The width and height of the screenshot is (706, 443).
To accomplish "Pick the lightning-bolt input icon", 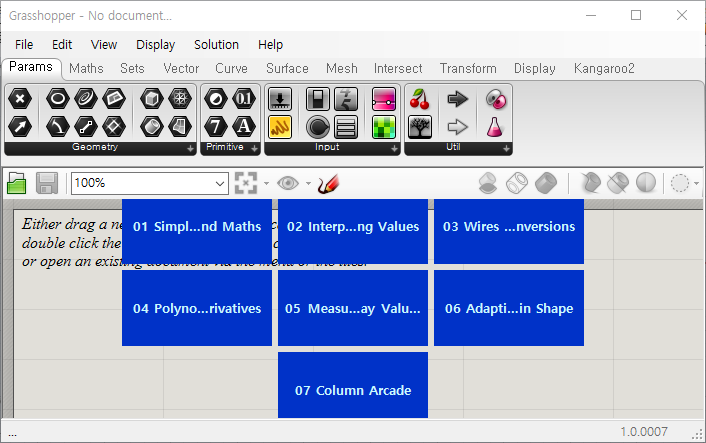I will (x=346, y=99).
